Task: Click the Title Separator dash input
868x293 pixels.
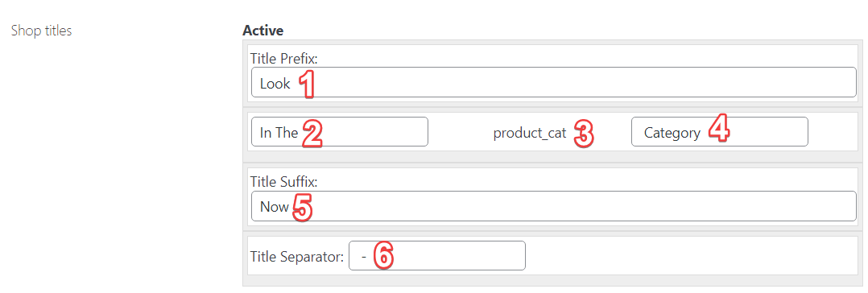Action: (436, 255)
